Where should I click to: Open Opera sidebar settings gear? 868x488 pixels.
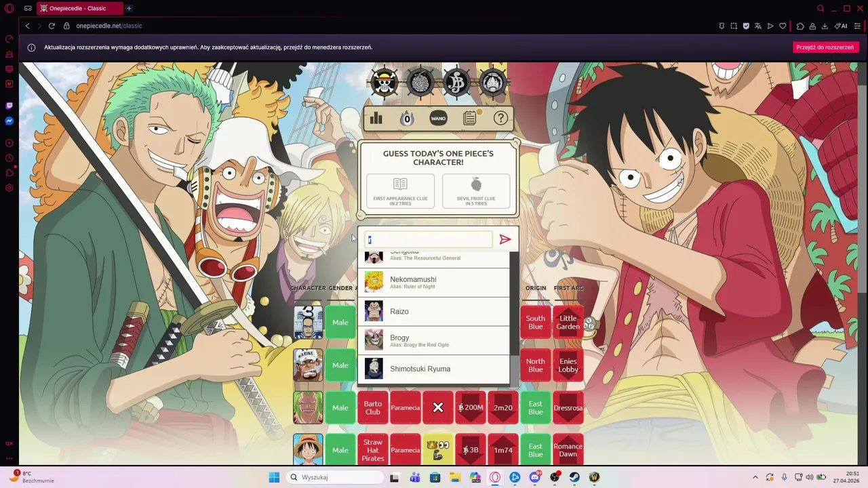[x=9, y=188]
